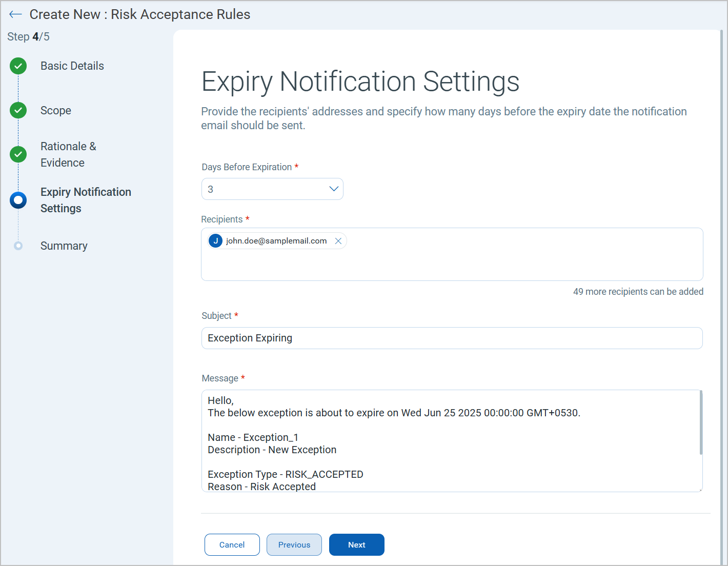The image size is (728, 566).
Task: Click the Previous button
Action: pos(294,544)
